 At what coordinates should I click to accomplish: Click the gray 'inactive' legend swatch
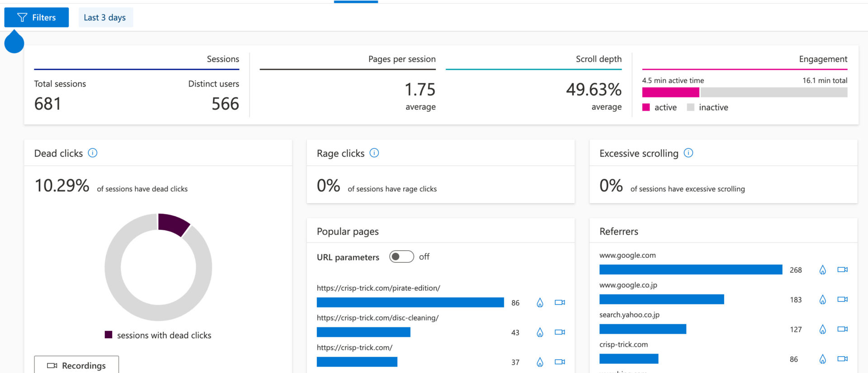pos(690,107)
